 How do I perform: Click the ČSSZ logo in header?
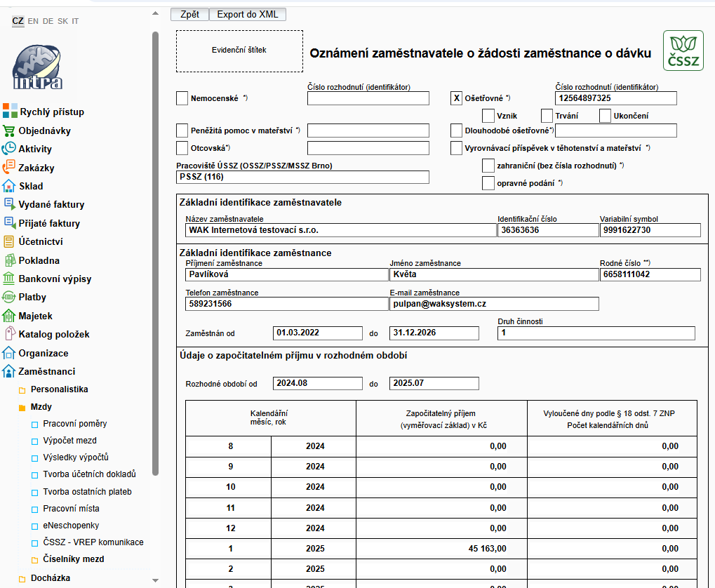click(x=683, y=51)
